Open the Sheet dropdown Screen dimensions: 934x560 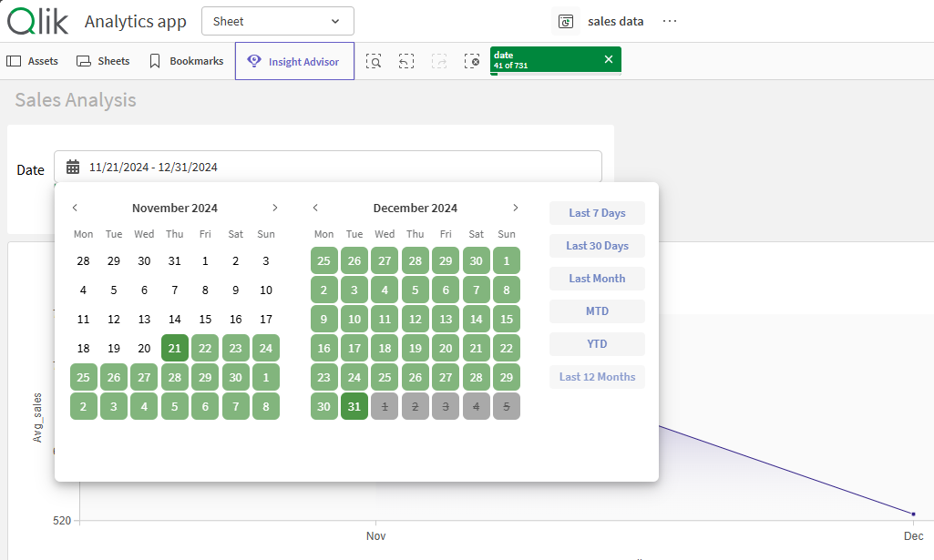277,21
